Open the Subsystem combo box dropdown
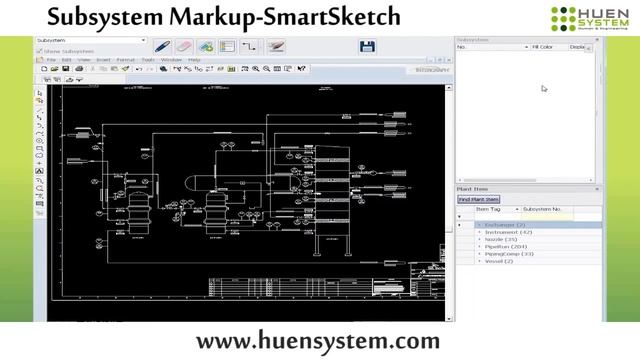The image size is (640, 360). tap(143, 40)
